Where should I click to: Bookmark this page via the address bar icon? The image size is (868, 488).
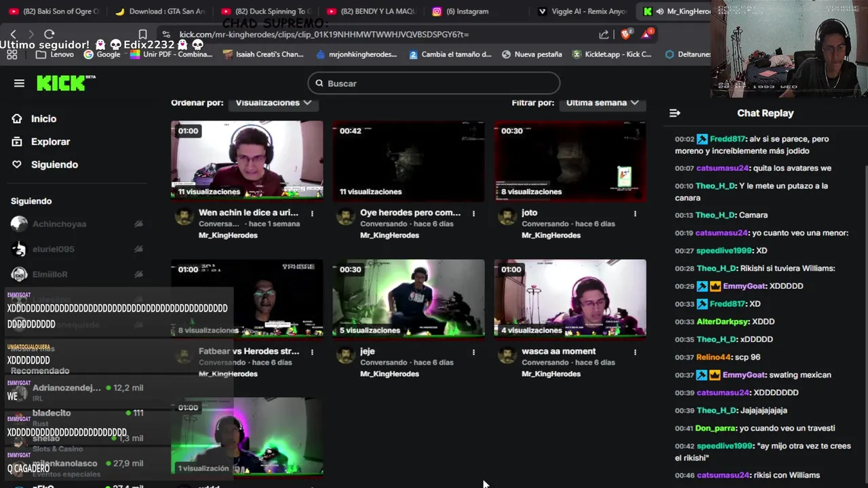click(x=142, y=34)
